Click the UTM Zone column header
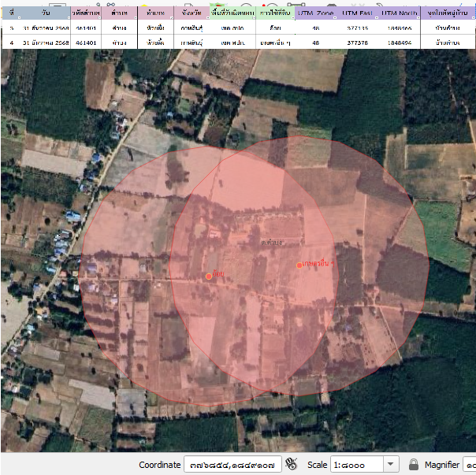Screen dimensions: 476x475 click(x=316, y=14)
